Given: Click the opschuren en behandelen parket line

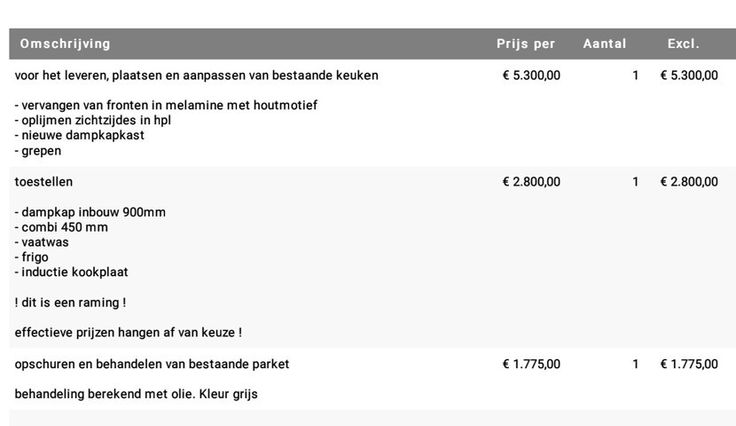Looking at the screenshot, I should 152,364.
